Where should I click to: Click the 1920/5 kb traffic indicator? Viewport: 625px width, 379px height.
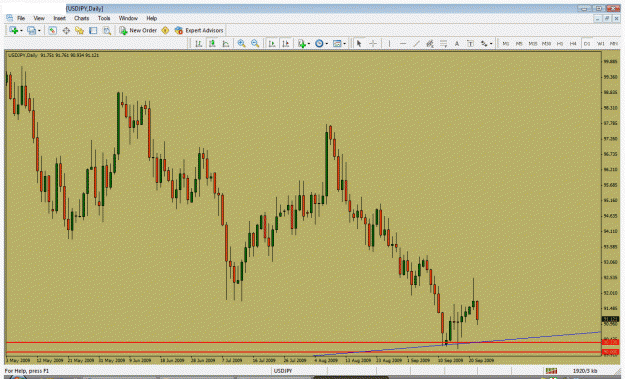click(x=585, y=371)
